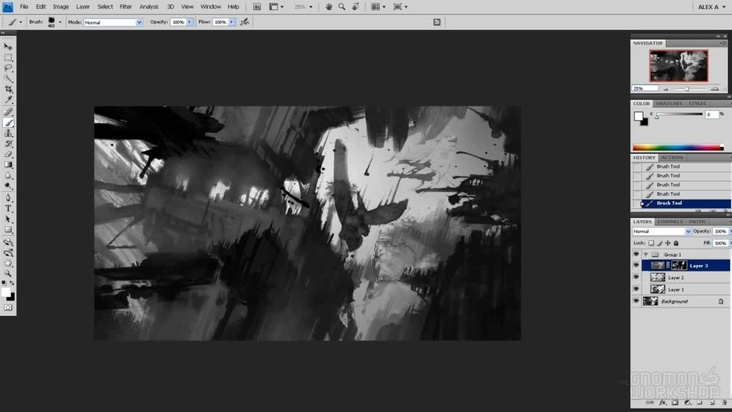
Task: Open the Filter menu
Action: coord(125,6)
